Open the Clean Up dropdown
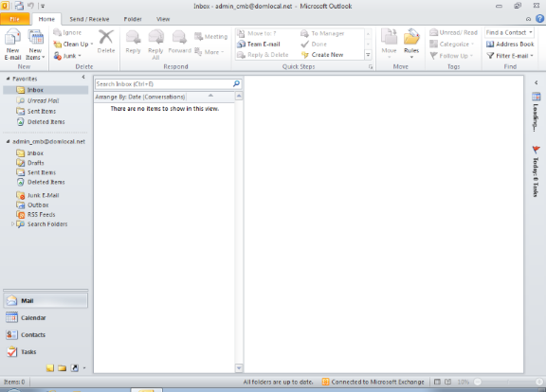This screenshot has height=392, width=546. pyautogui.click(x=73, y=45)
